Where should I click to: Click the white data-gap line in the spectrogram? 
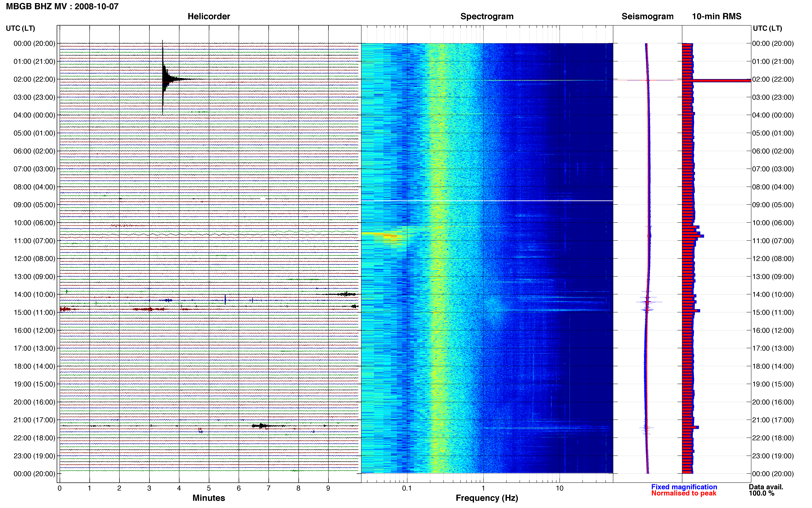[487, 201]
